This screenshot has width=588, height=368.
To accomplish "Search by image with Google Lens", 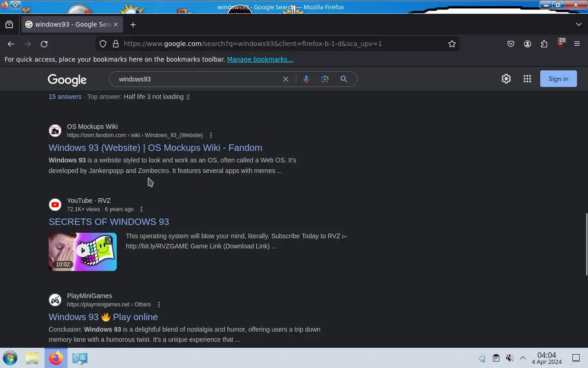I will pos(325,79).
